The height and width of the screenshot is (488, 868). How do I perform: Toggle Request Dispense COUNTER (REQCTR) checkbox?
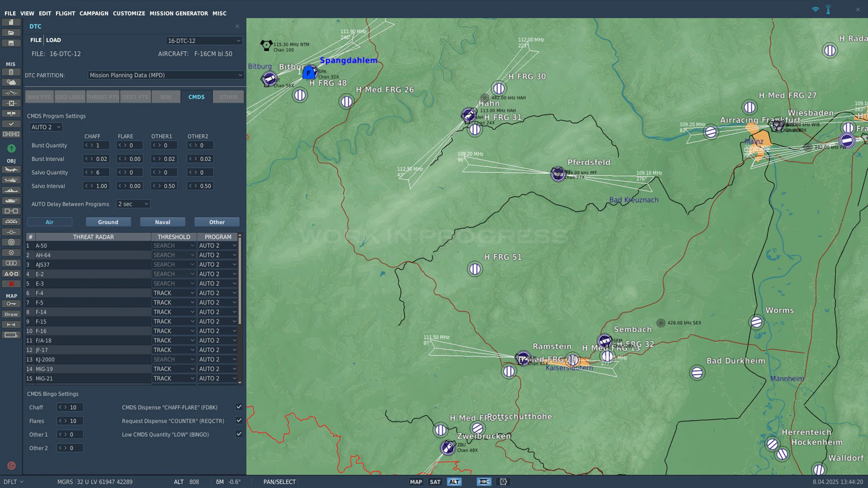tap(239, 420)
